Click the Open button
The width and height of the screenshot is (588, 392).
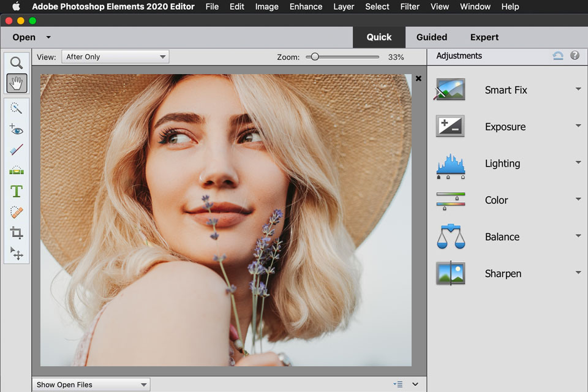tap(24, 37)
